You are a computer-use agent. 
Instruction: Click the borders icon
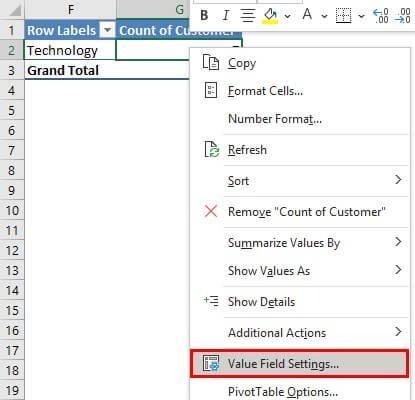pyautogui.click(x=343, y=15)
